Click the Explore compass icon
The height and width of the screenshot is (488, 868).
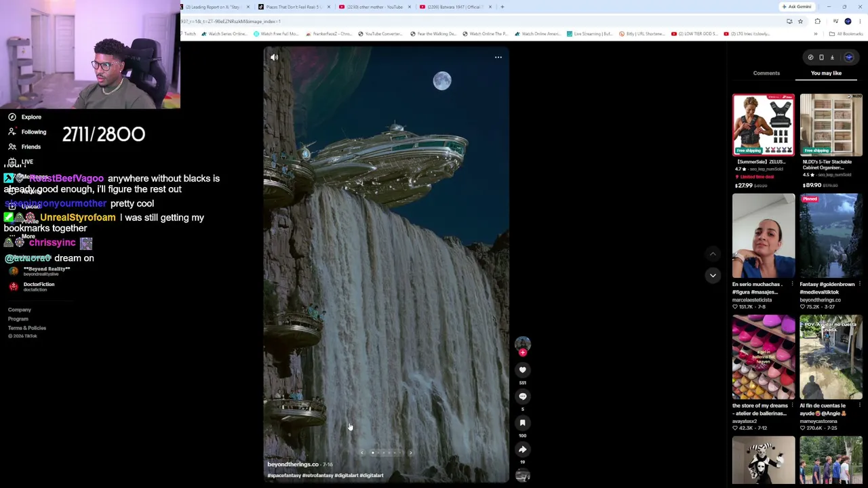pyautogui.click(x=12, y=117)
